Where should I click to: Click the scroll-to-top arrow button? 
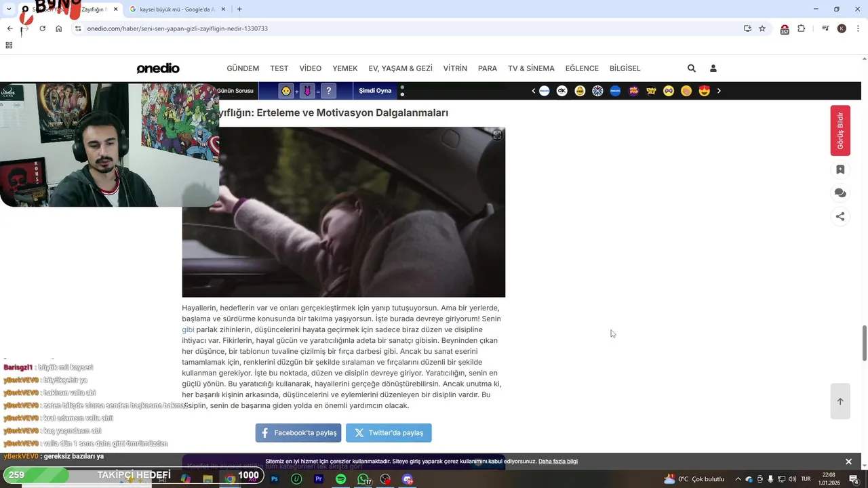tap(840, 401)
